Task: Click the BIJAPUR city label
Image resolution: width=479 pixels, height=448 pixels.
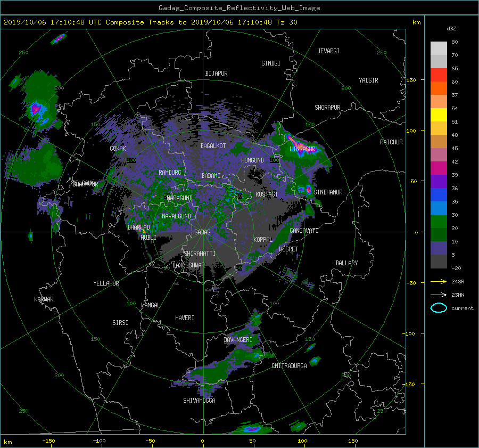Action: point(216,74)
